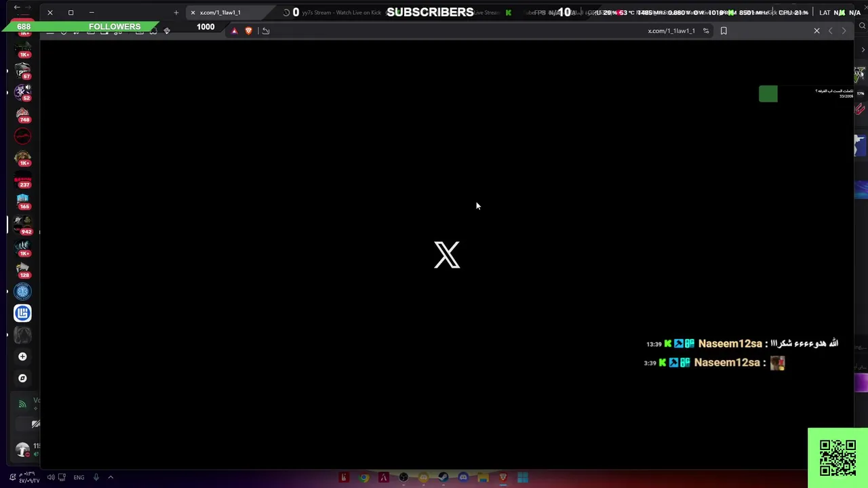The image size is (868, 488).
Task: Open the Discord server with 237 badge
Action: [x=22, y=180]
